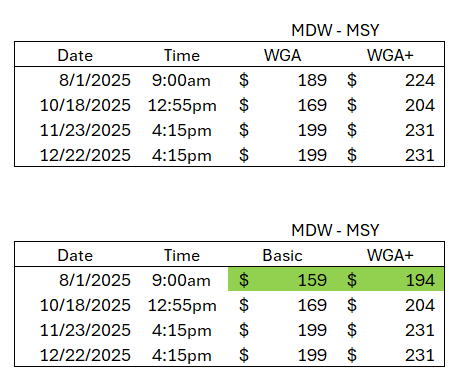Click the 9:00am cell in top table

point(181,80)
